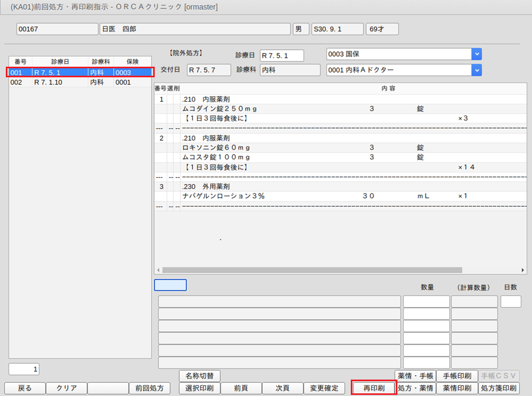The height and width of the screenshot is (396, 532).
Task: Expand the 0003 国保 insurance dropdown
Action: pyautogui.click(x=477, y=54)
